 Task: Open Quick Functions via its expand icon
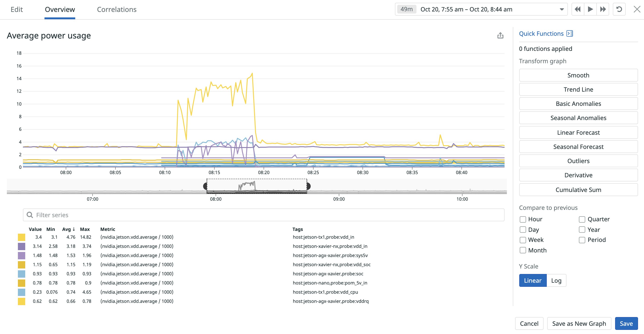(570, 33)
